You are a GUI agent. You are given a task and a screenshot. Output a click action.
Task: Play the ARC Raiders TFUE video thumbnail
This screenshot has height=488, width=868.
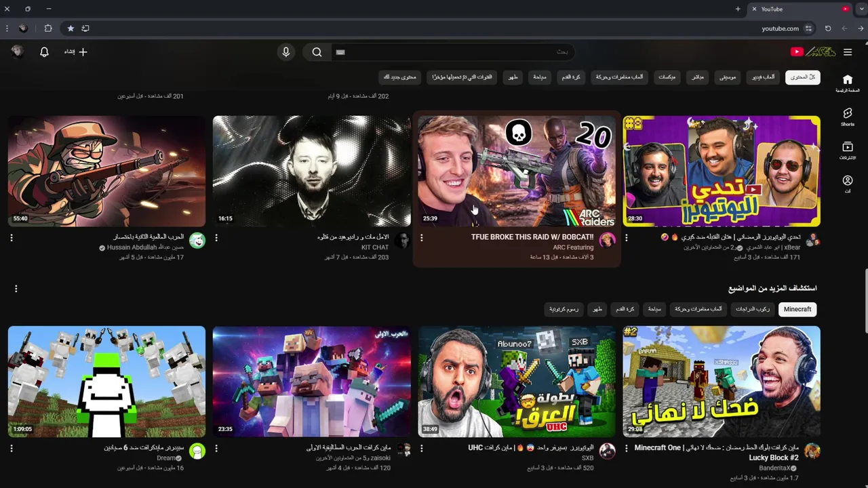[x=517, y=171]
